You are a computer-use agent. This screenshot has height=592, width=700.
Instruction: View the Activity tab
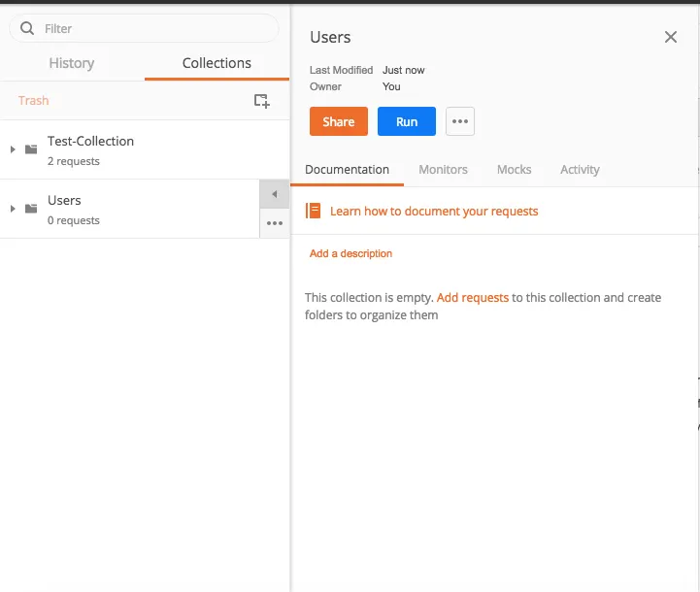click(580, 170)
